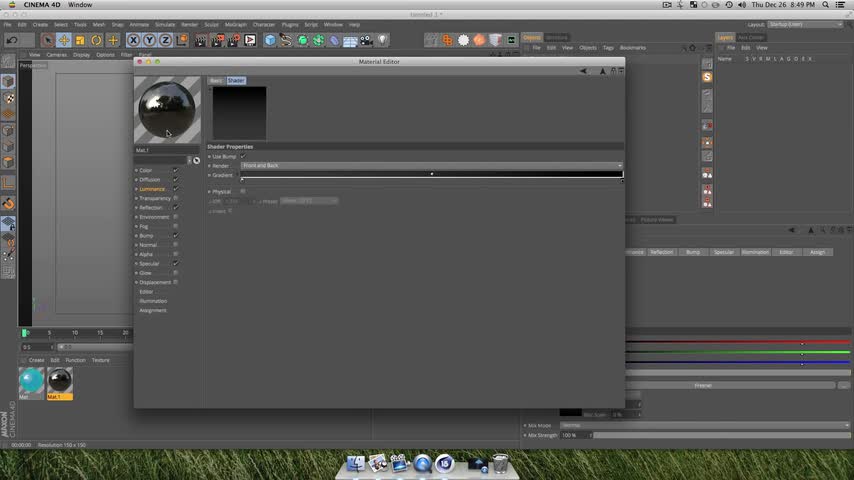The width and height of the screenshot is (854, 480).
Task: Click the Specular button in Attributes panel
Action: point(723,252)
